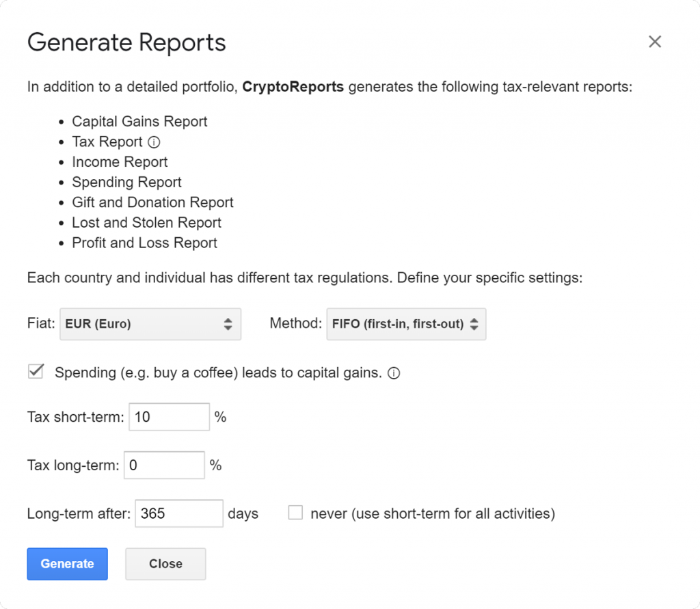Expand the Method FIFO dropdown
700x609 pixels.
[x=406, y=324]
